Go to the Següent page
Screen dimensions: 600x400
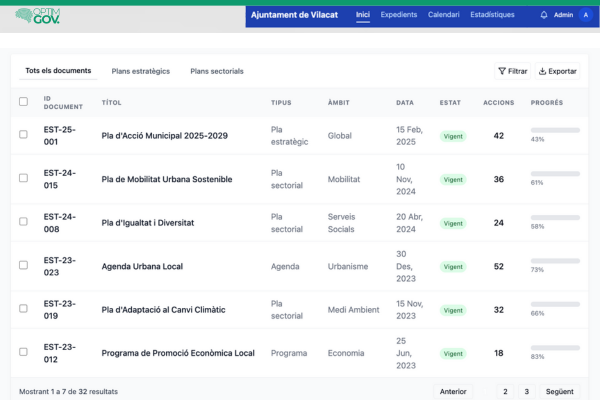tap(559, 392)
